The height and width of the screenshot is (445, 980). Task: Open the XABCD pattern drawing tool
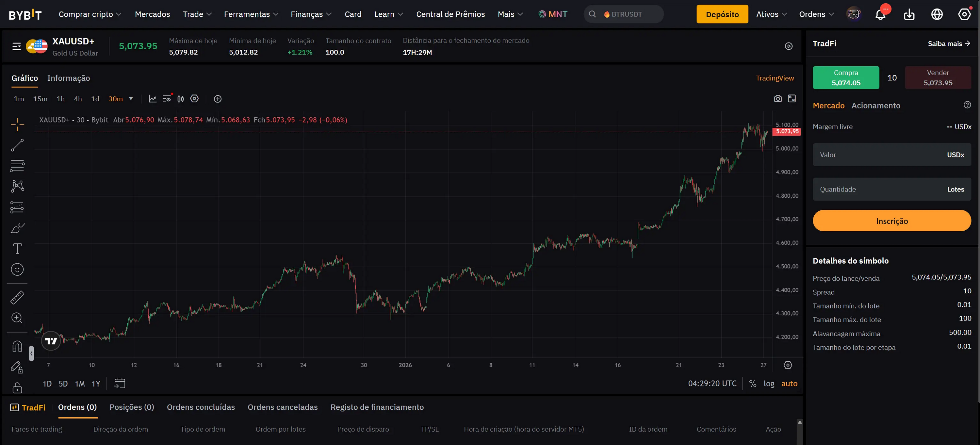coord(17,186)
